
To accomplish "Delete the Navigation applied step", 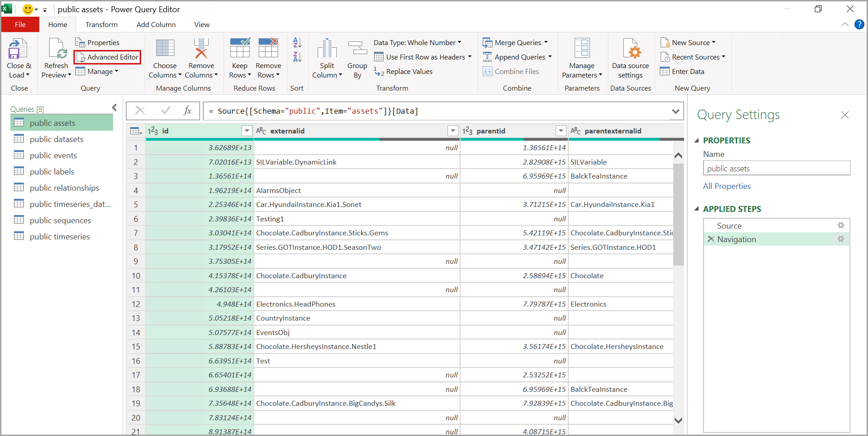I will (711, 239).
